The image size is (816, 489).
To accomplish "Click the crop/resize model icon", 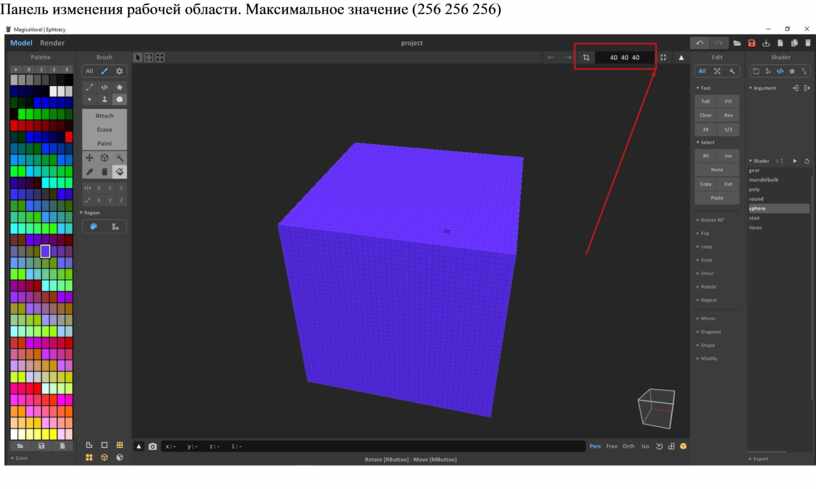I will tap(586, 58).
